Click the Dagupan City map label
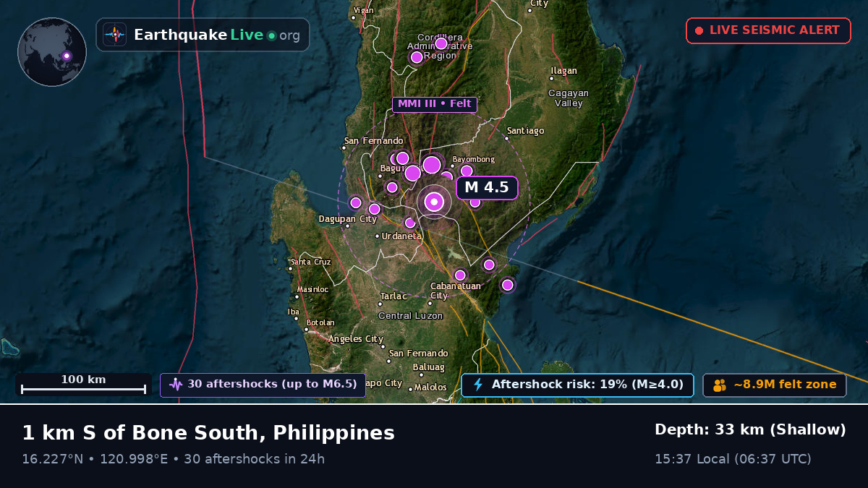Viewport: 868px width, 488px height. coord(348,219)
